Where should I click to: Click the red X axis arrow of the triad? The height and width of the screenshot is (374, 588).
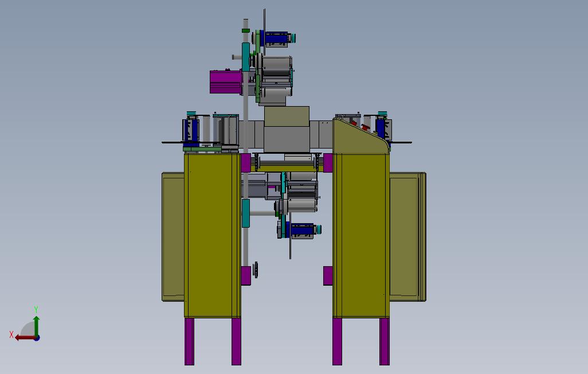tap(25, 338)
